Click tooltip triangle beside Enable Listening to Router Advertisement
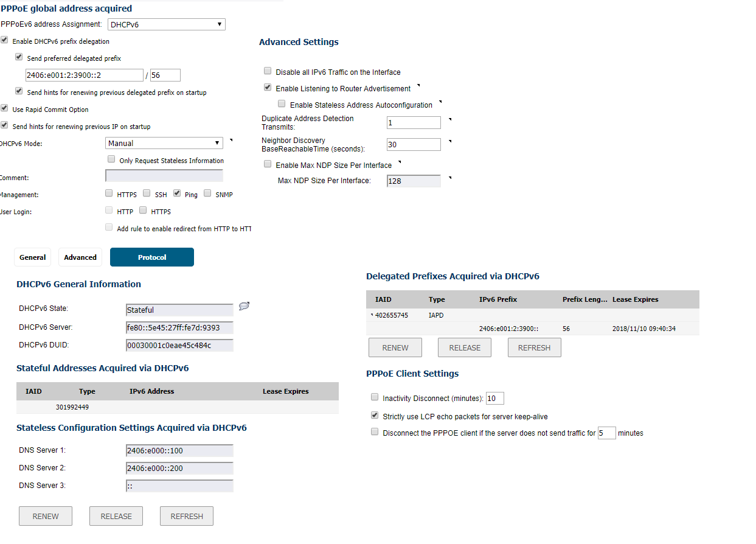This screenshot has height=544, width=756. tap(418, 85)
